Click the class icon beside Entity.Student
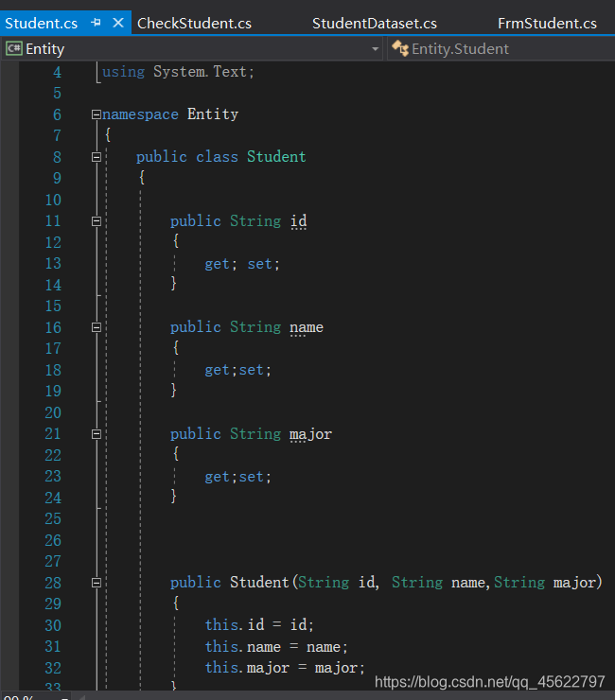Screen dimensions: 615x700 pos(400,48)
